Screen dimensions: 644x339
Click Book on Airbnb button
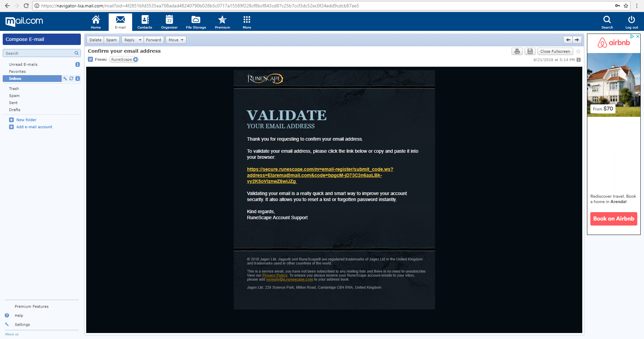[x=613, y=219]
